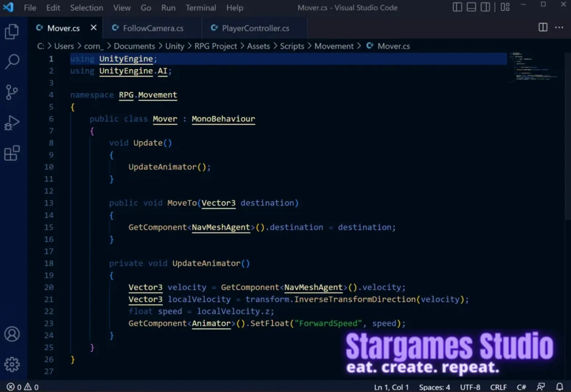Screen dimensions: 571x392
Task: Toggle the primary sidebar visibility
Action: pyautogui.click(x=457, y=7)
